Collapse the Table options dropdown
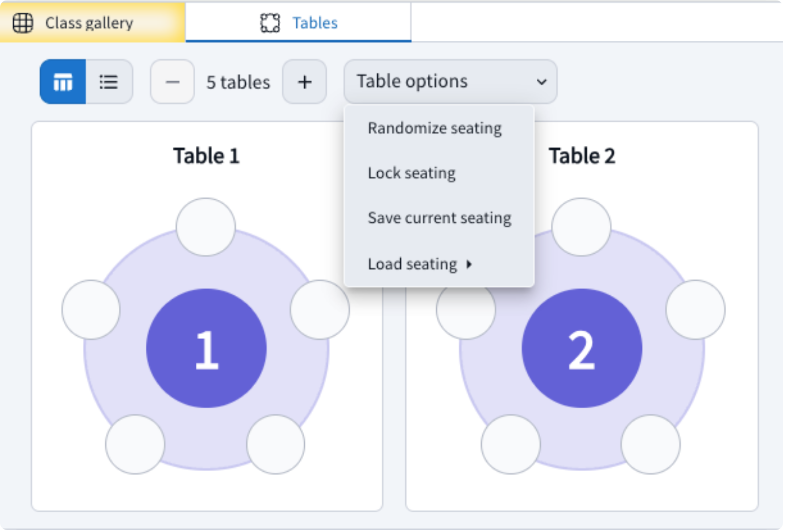Screen dimensions: 812x530 (450, 81)
